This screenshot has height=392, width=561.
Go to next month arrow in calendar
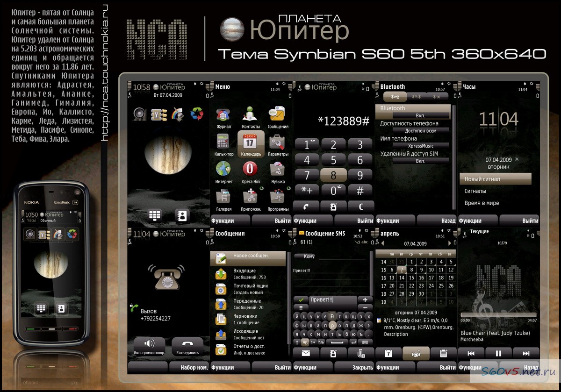(x=451, y=243)
